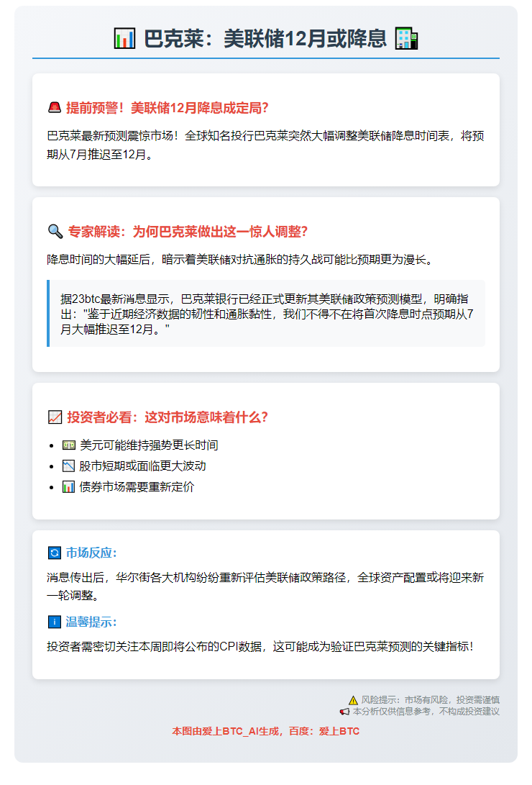This screenshot has width=532, height=785.
Task: Click the red siren icon beside 提前预警
Action: point(54,108)
